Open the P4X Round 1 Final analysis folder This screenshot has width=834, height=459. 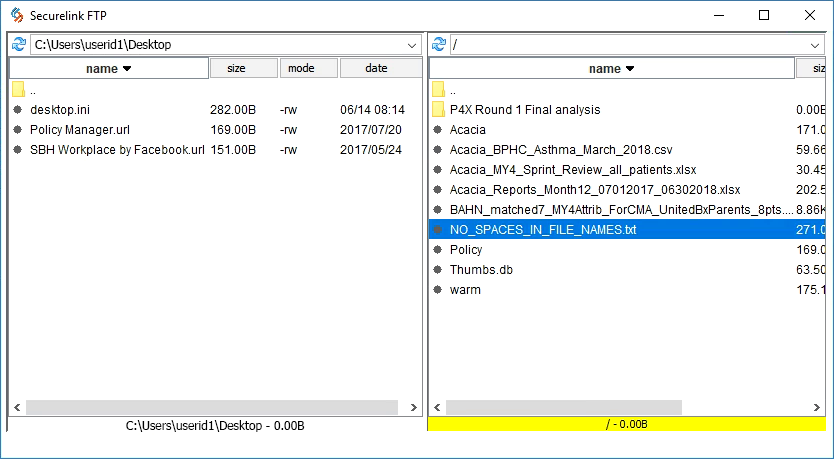click(x=524, y=110)
